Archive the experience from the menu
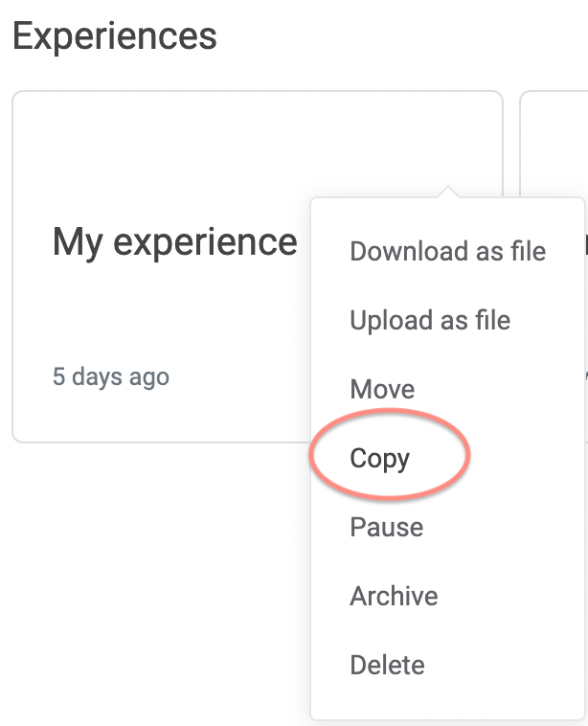Image resolution: width=588 pixels, height=726 pixels. pos(394,596)
